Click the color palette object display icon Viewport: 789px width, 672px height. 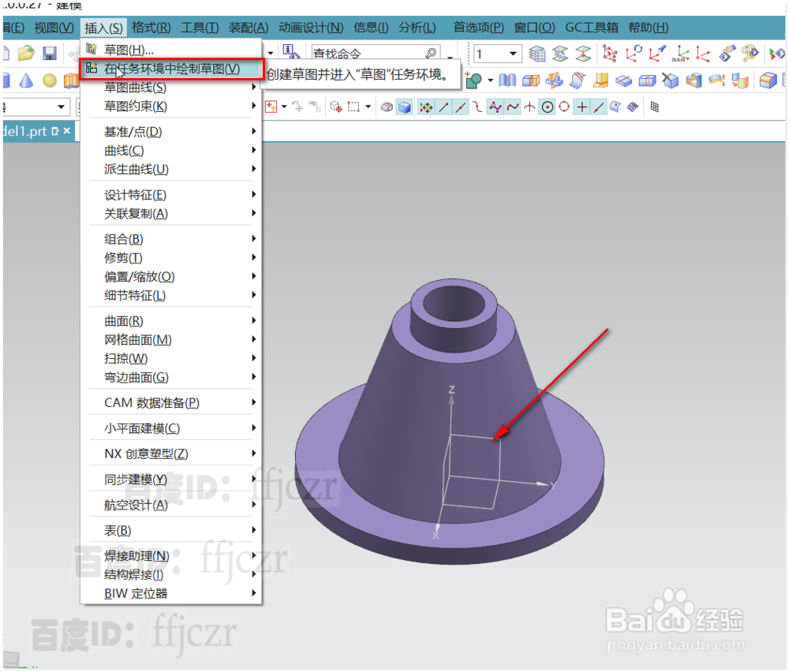click(x=750, y=54)
